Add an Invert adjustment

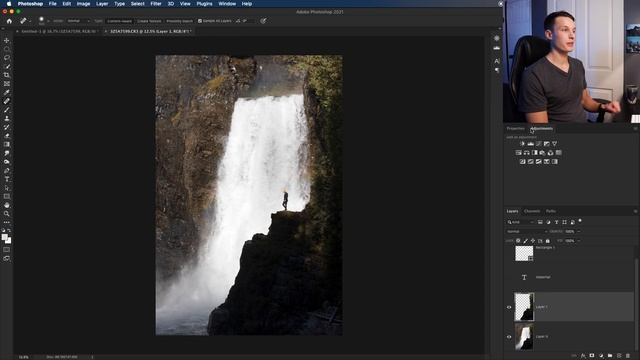(x=522, y=162)
